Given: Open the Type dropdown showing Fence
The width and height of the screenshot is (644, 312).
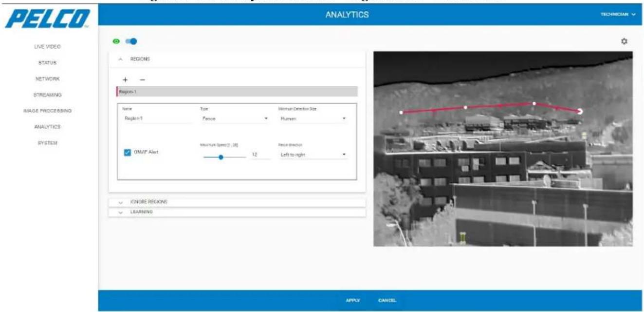Looking at the screenshot, I should (x=234, y=118).
